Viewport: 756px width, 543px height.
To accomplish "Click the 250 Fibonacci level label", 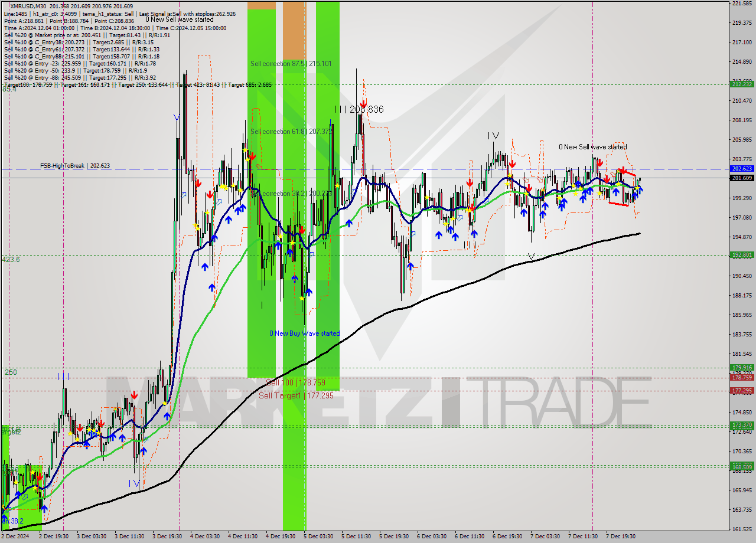I will [x=11, y=372].
